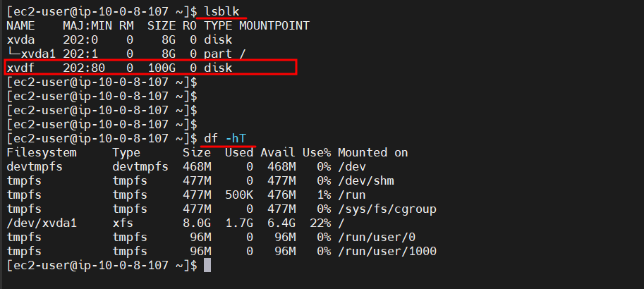Click the 202:0 device number
The height and width of the screenshot is (289, 644).
(80, 40)
